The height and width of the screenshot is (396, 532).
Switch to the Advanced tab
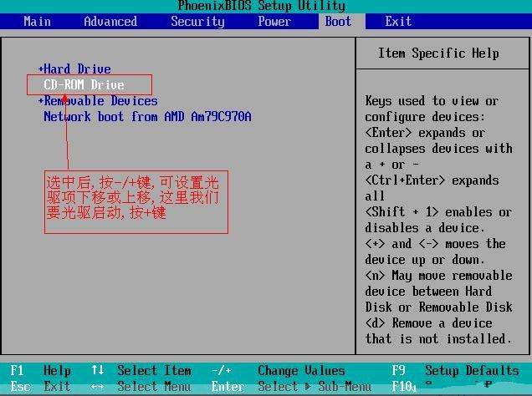click(x=110, y=22)
